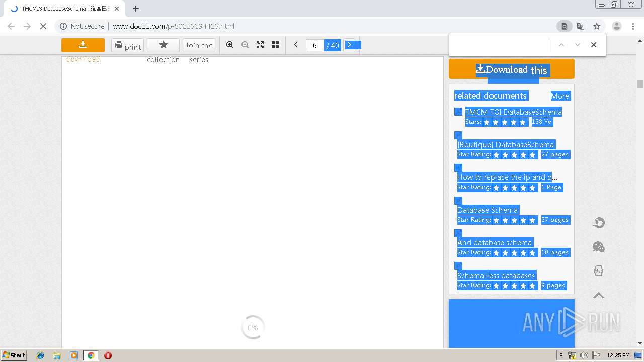Click the orange download button in toolbar
This screenshot has width=644, height=362.
(x=83, y=45)
